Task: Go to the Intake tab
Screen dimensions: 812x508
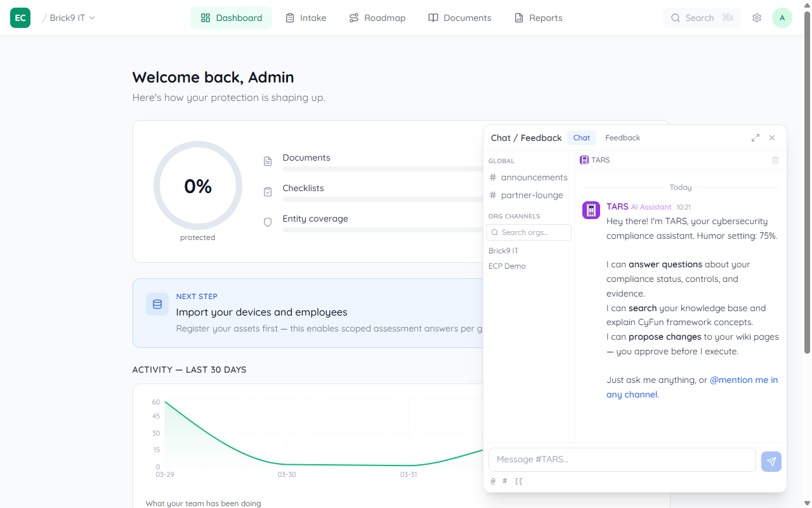Action: 306,18
